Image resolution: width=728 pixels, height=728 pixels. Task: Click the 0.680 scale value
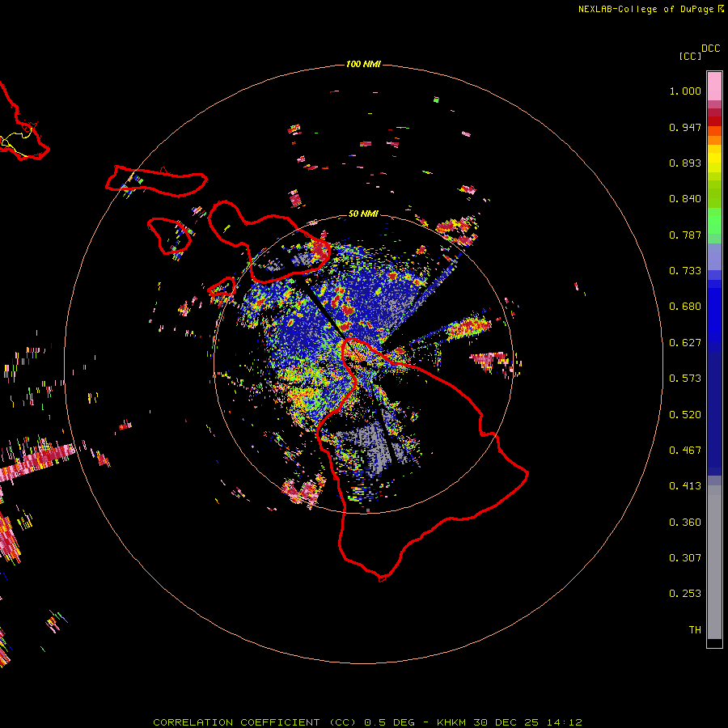685,307
